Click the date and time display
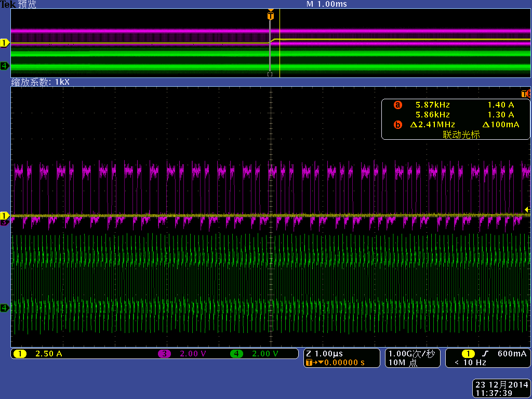 pyautogui.click(x=501, y=389)
